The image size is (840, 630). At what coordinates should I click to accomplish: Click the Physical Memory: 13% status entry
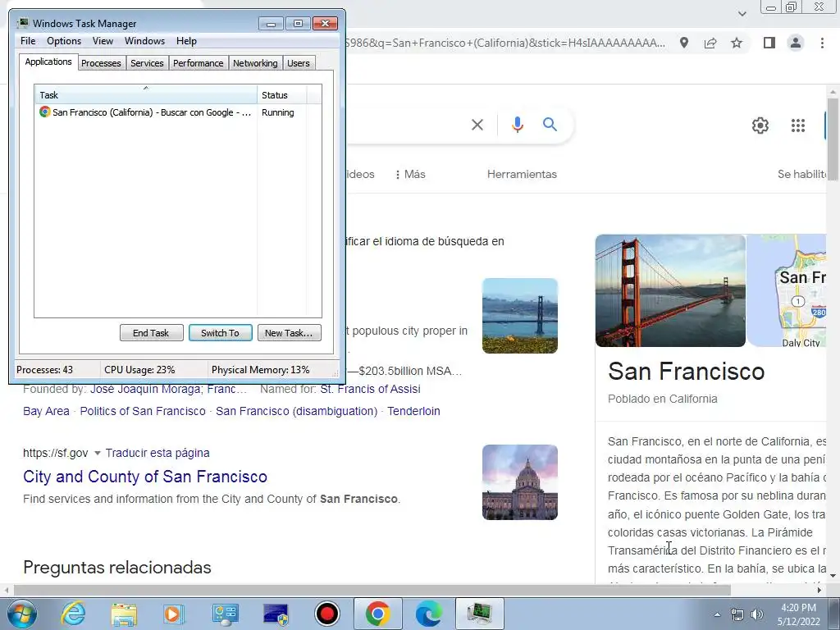pyautogui.click(x=260, y=370)
